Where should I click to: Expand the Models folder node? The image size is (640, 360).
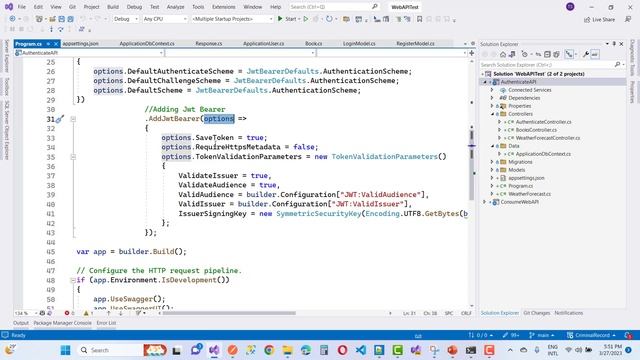(x=492, y=170)
